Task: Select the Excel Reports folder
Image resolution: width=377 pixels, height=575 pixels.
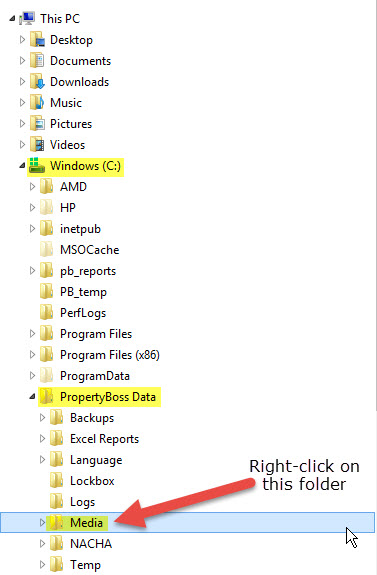Action: (x=105, y=439)
